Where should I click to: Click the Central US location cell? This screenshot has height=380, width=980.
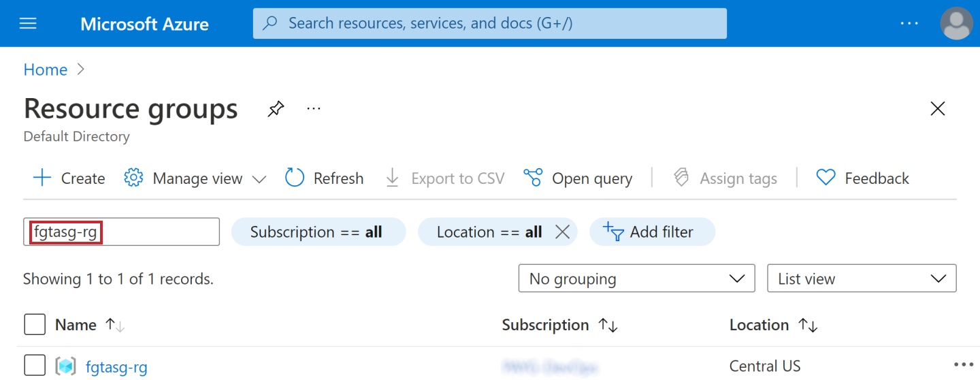pos(765,366)
